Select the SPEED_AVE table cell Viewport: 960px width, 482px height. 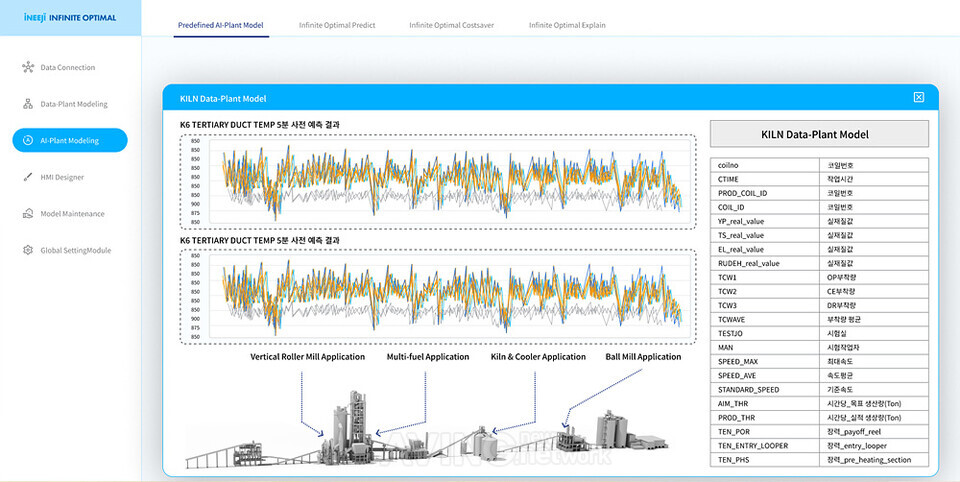point(765,375)
